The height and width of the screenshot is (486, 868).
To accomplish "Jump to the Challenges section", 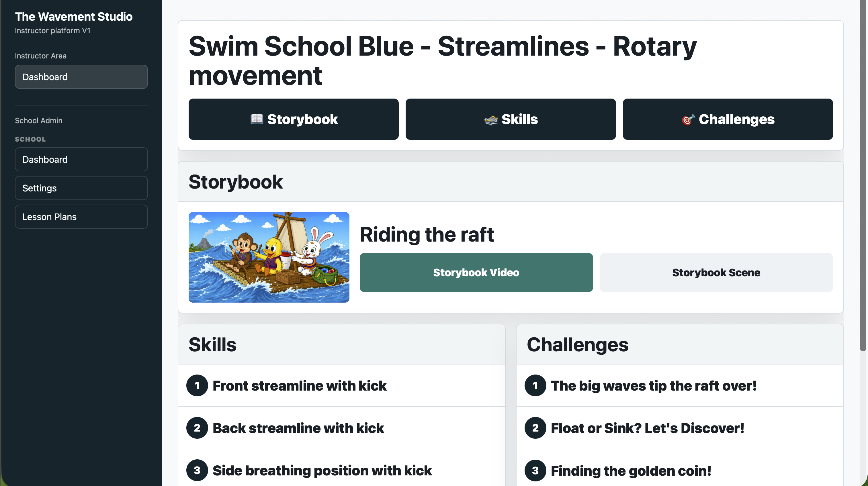I will pos(728,119).
